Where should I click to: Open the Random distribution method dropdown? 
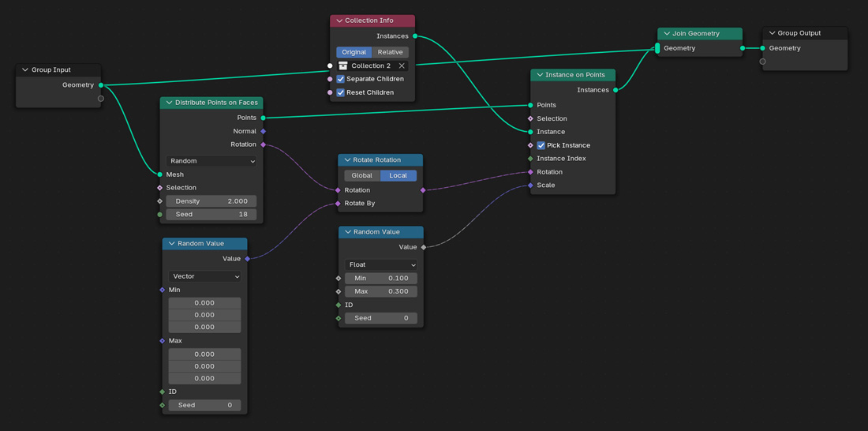click(211, 161)
